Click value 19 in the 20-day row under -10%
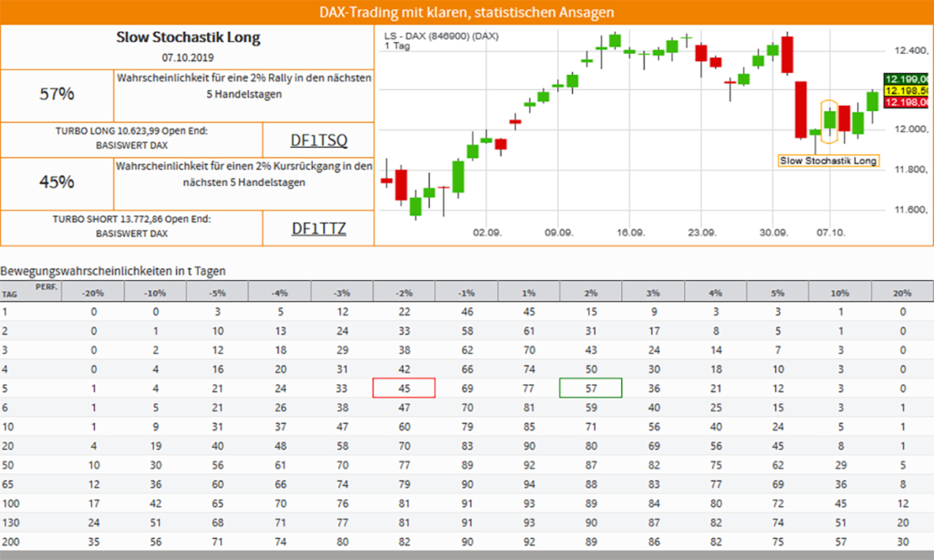 tap(155, 446)
